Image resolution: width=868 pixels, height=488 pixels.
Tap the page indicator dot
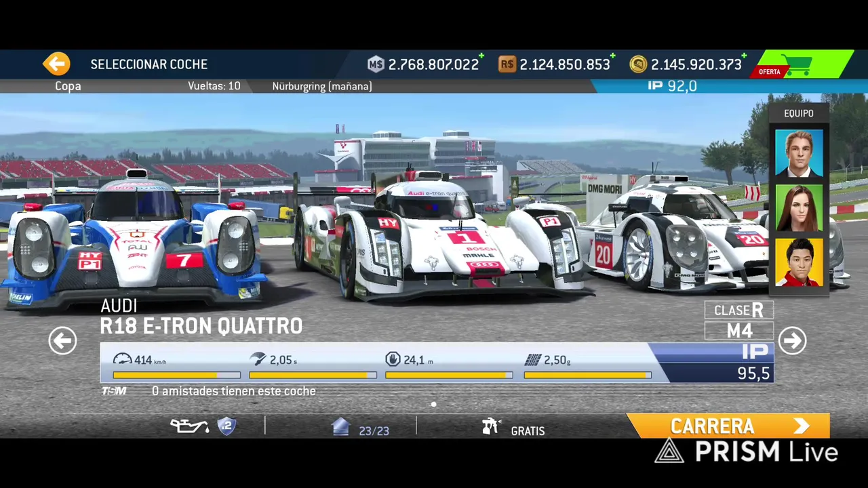[433, 405]
